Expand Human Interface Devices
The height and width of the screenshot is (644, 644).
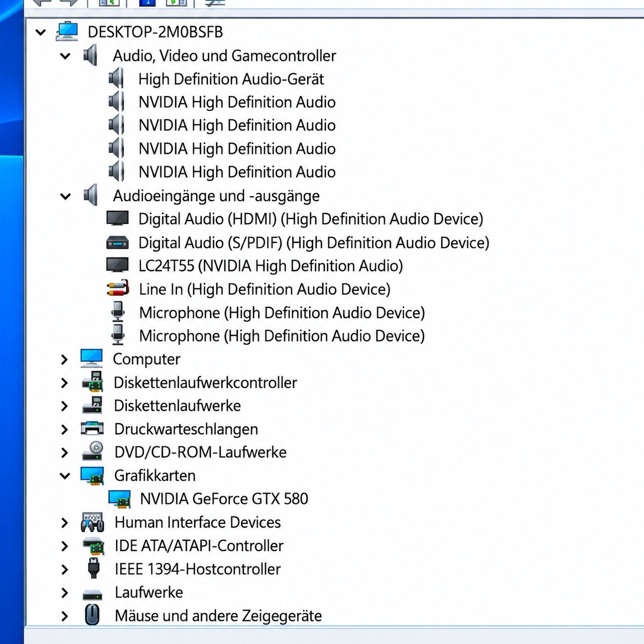[x=64, y=523]
